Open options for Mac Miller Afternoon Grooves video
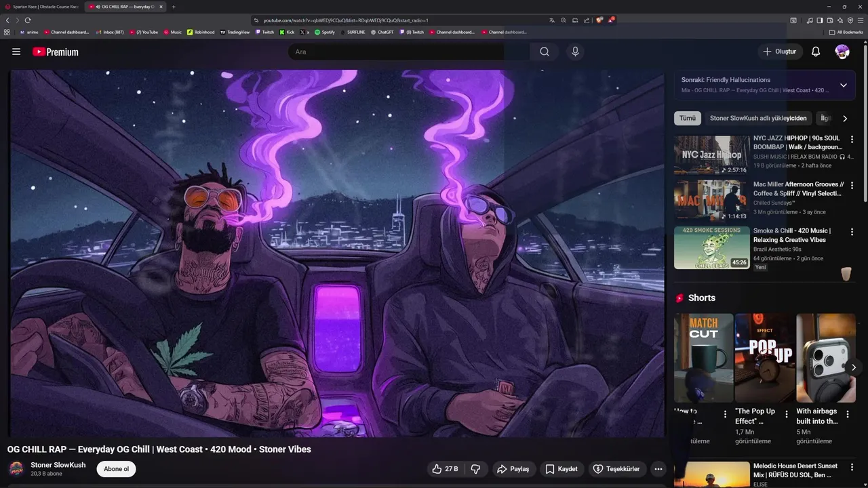Screen dimensions: 868x488 click(x=852, y=185)
